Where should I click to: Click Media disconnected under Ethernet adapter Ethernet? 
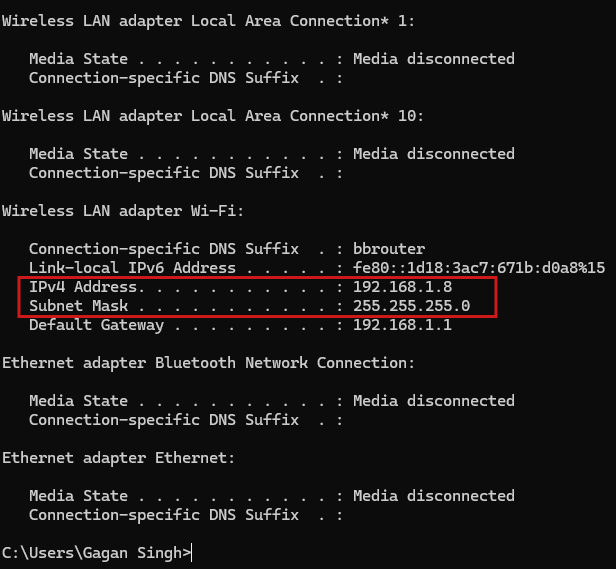(434, 496)
